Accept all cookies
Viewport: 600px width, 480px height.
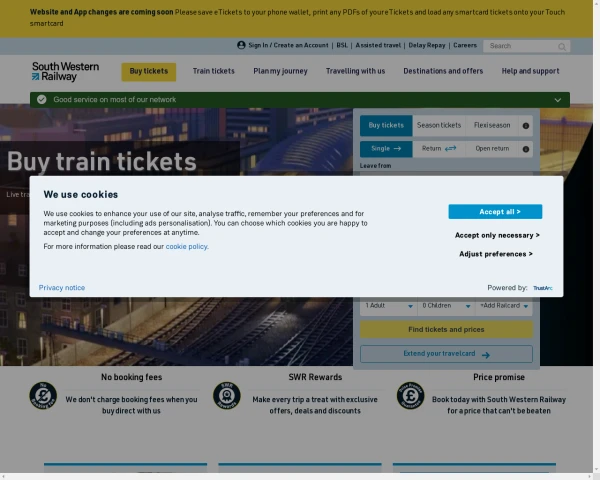pyautogui.click(x=495, y=212)
